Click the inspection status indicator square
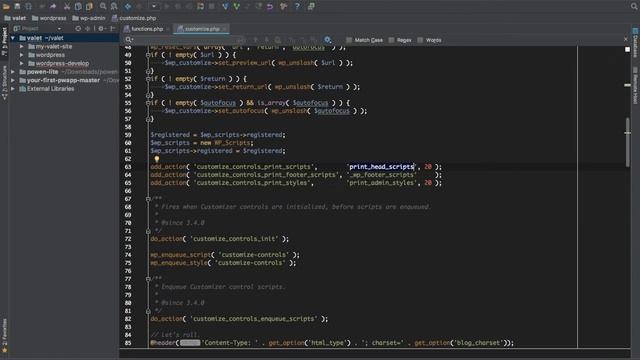The image size is (640, 360). 627,49
